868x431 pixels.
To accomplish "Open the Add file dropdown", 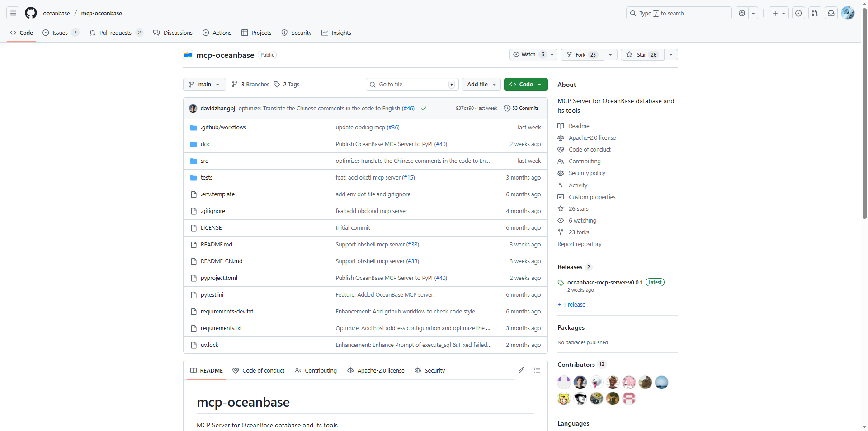I will [481, 84].
